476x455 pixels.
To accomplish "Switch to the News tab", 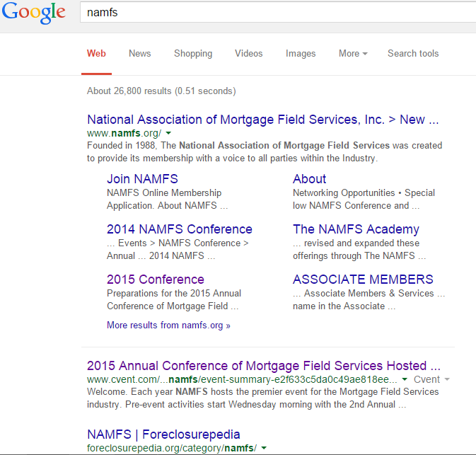I will (139, 54).
